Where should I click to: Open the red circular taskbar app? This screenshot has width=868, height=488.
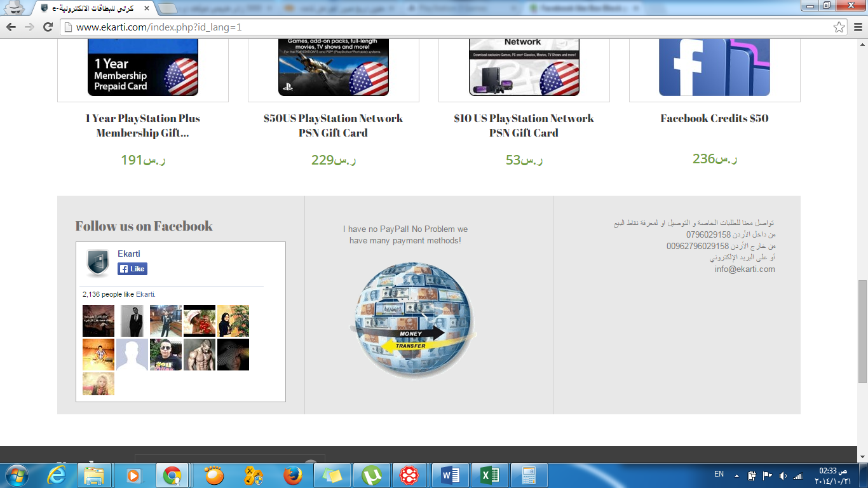(411, 475)
